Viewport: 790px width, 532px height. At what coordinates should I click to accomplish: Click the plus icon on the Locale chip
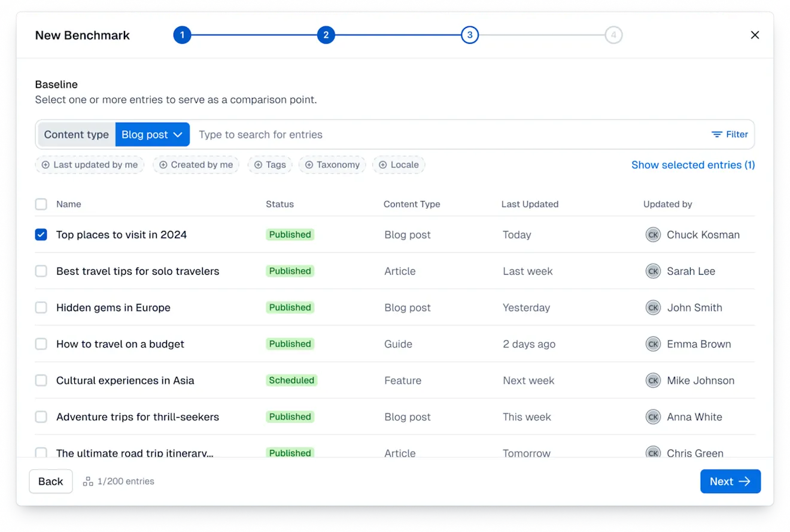click(x=382, y=165)
